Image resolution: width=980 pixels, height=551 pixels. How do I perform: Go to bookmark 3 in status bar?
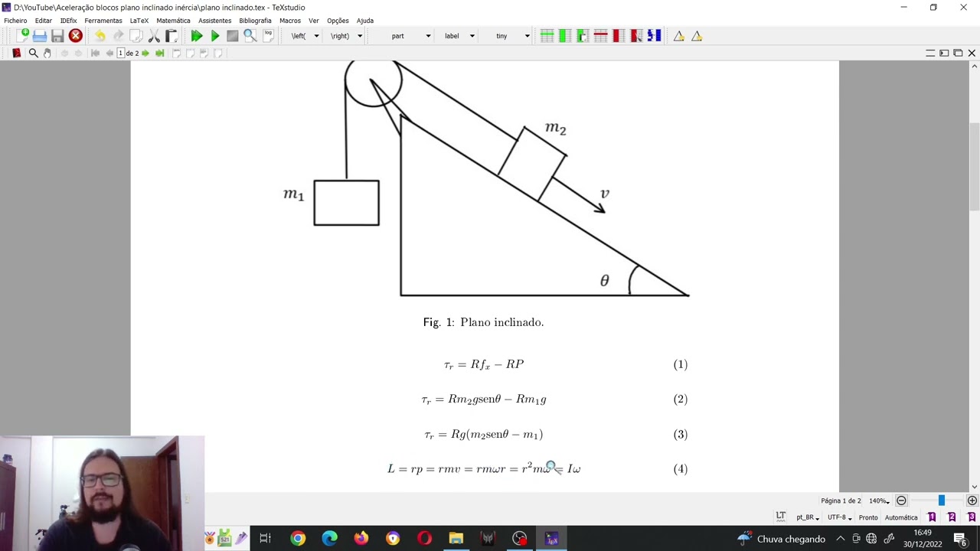972,517
